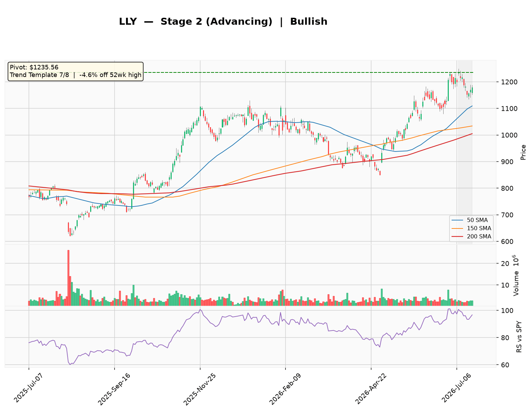Select the '150 SMA' legend entry
This screenshot has height=412, width=532.
click(472, 228)
